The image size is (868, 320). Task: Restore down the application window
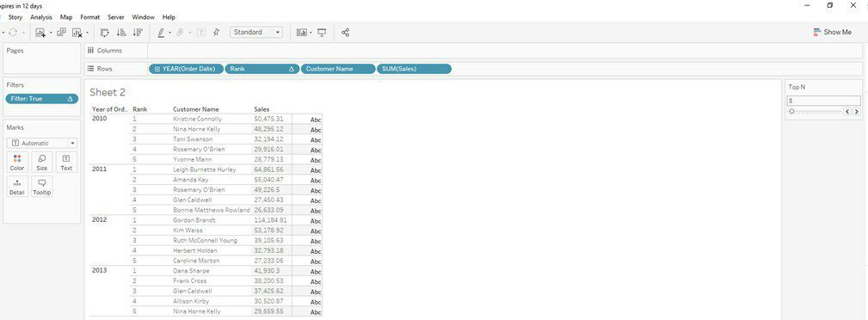coord(830,5)
